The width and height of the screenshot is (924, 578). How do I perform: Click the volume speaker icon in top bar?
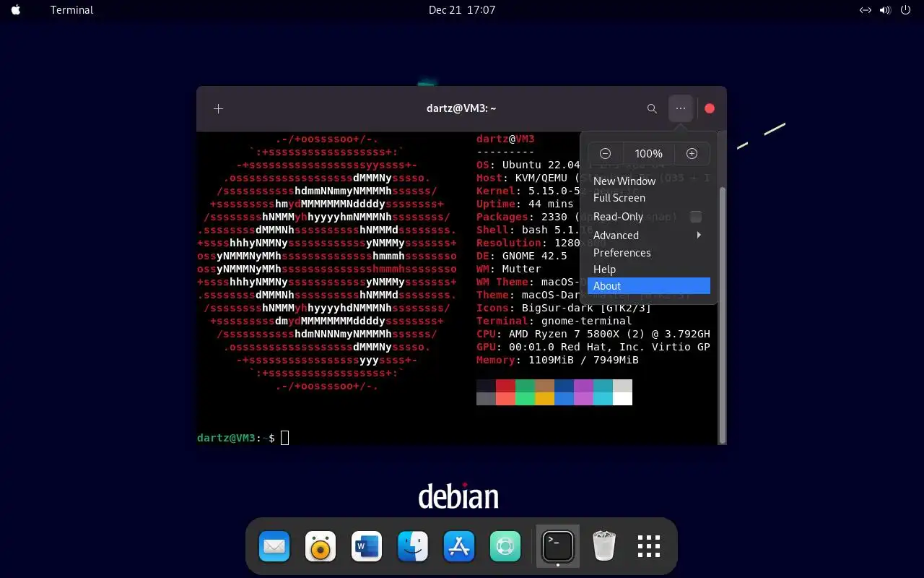[886, 9]
